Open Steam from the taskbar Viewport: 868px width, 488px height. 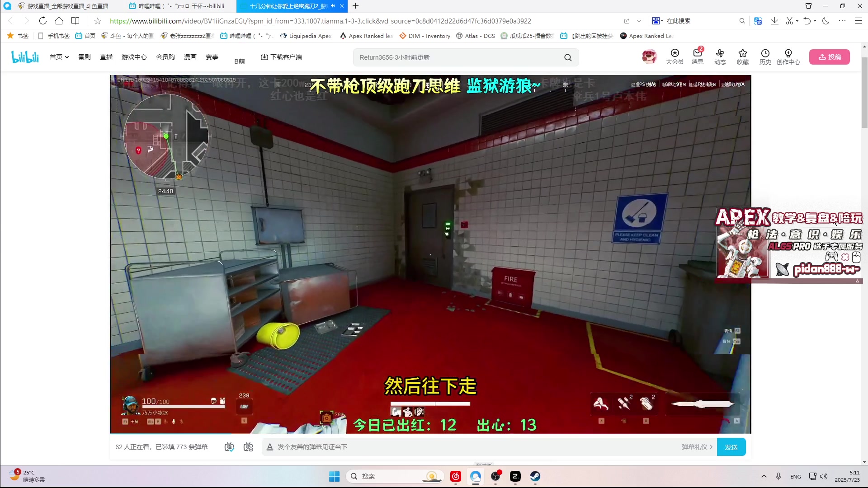click(x=535, y=476)
